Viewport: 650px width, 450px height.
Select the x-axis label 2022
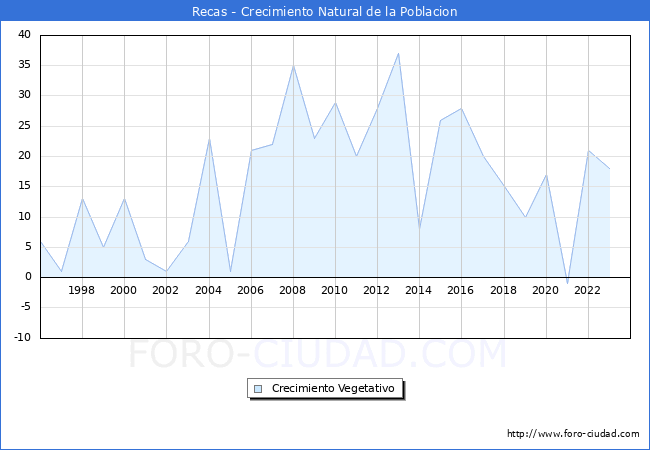(587, 290)
